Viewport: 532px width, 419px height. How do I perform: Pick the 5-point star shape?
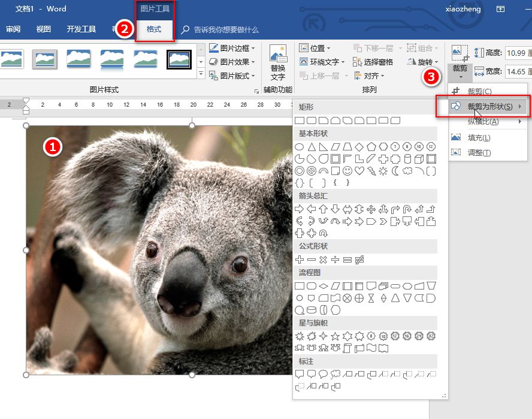tap(335, 336)
